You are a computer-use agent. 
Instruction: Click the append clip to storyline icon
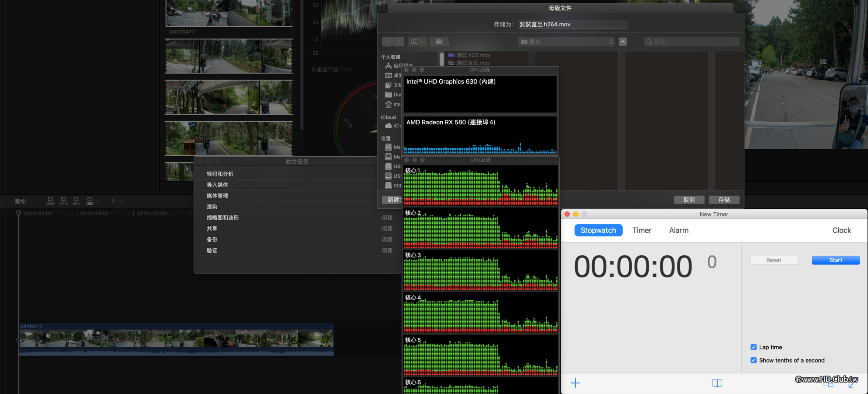click(x=77, y=201)
